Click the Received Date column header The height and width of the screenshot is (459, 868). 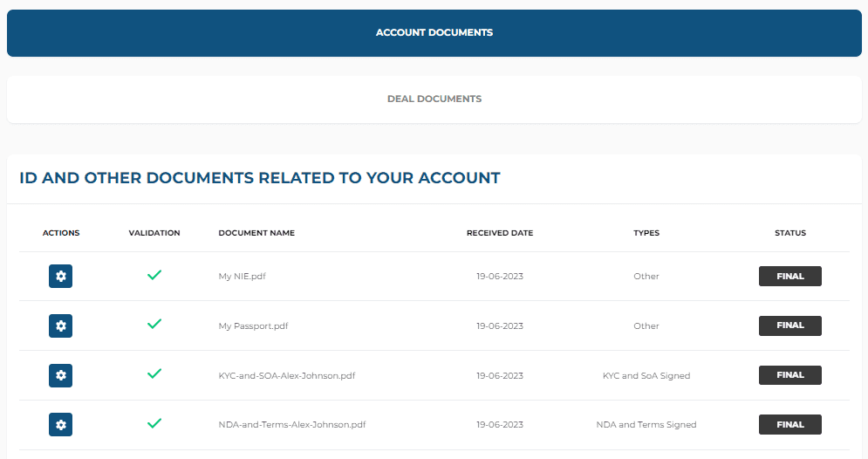[x=499, y=233]
